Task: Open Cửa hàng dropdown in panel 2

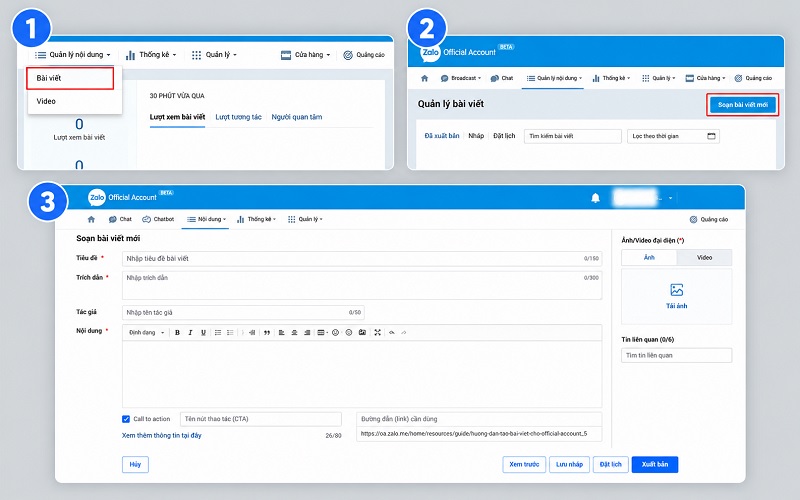Action: (705, 78)
